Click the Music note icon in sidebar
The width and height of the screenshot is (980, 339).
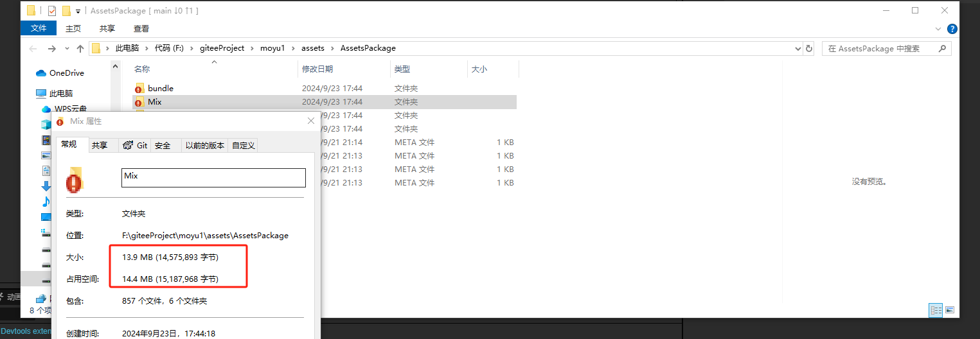coord(46,202)
